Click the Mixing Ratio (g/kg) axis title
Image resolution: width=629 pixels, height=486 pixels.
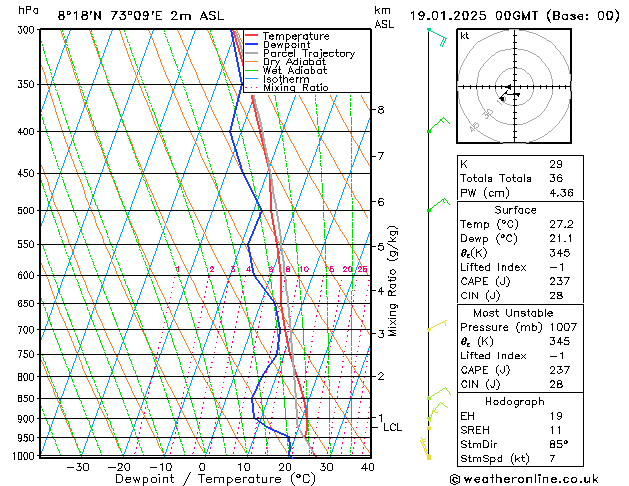click(x=392, y=281)
